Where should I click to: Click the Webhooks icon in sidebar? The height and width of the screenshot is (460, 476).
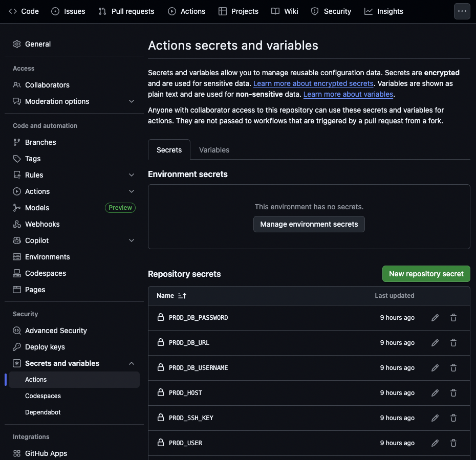coord(17,224)
